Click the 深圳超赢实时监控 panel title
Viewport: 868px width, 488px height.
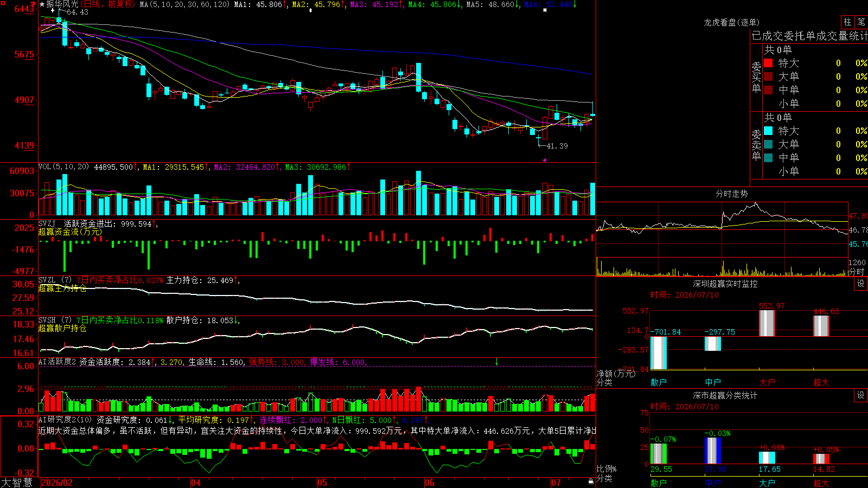click(725, 284)
